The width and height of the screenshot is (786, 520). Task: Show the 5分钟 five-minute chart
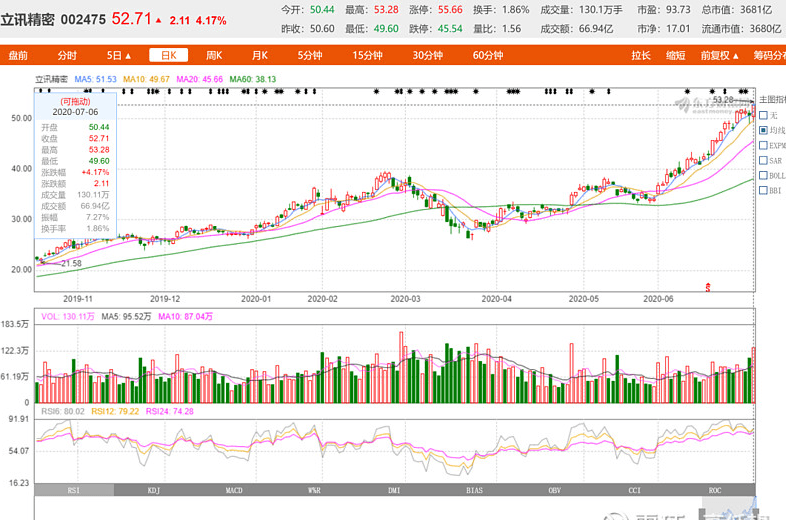309,55
